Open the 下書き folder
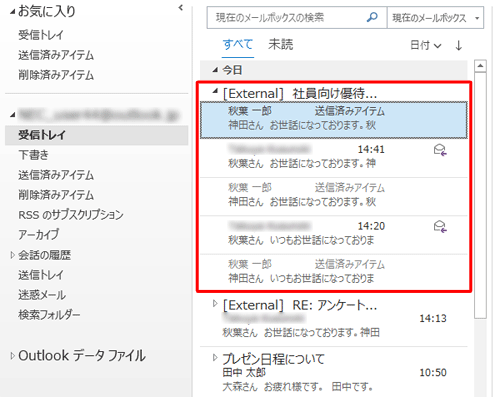Image resolution: width=500 pixels, height=397 pixels. pos(33,155)
